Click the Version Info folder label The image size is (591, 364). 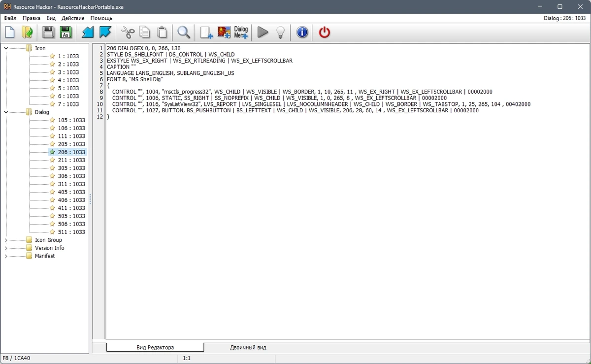point(49,248)
